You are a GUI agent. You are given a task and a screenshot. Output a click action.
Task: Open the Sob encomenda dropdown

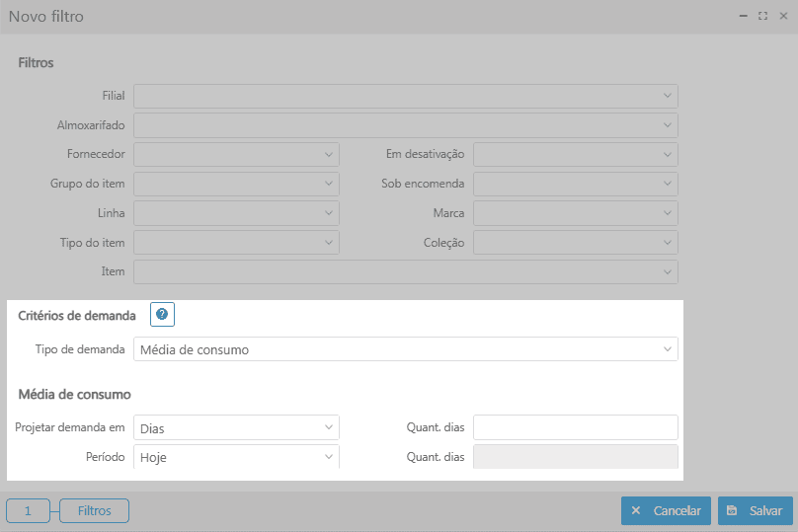(575, 185)
